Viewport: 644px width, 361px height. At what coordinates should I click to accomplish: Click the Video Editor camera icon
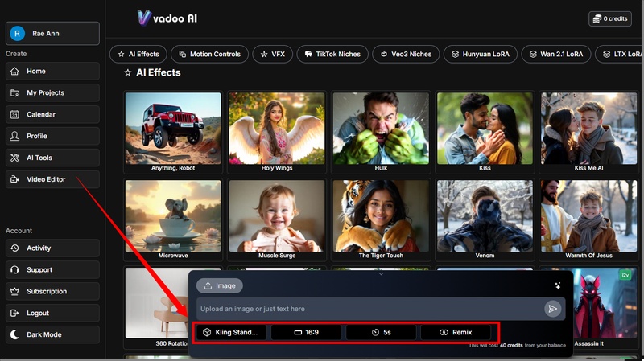tap(14, 179)
